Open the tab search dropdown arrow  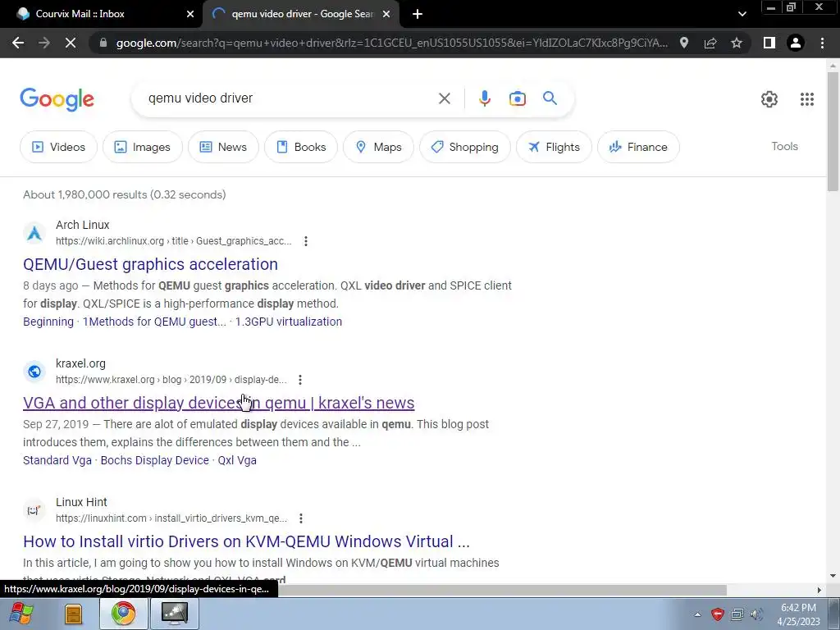pyautogui.click(x=742, y=14)
